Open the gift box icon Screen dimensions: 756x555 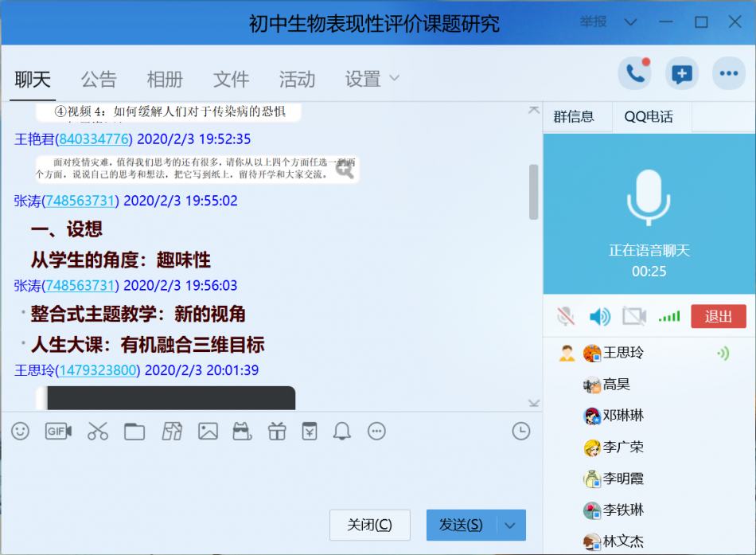click(x=276, y=431)
